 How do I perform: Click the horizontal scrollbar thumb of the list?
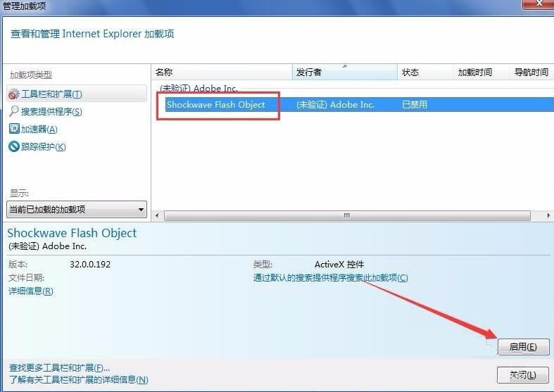point(347,215)
